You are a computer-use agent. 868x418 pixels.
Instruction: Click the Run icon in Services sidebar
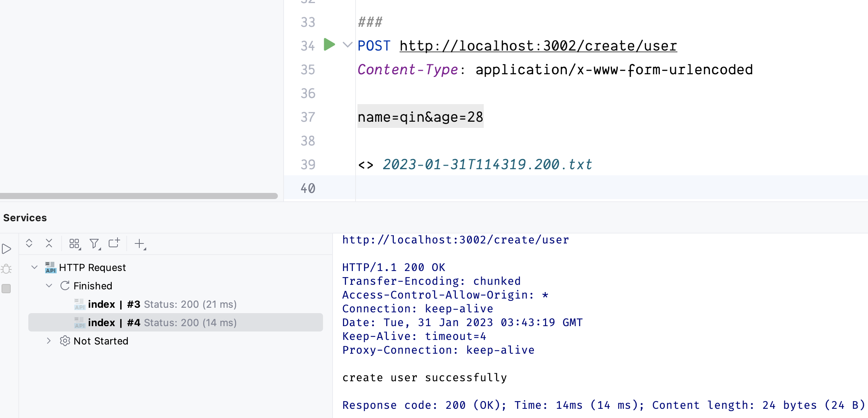pos(7,249)
